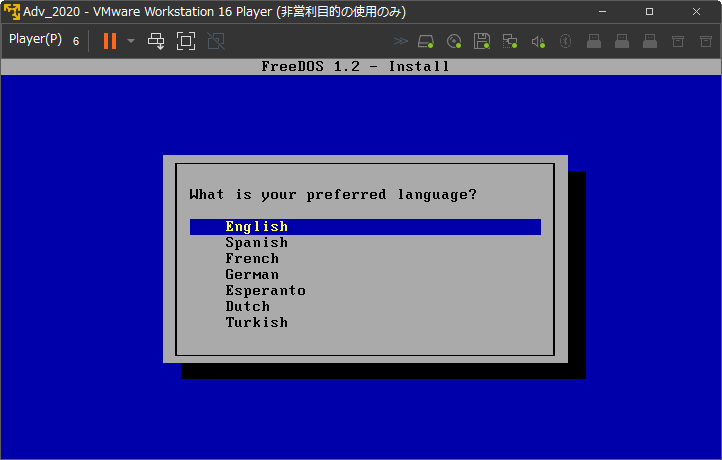722x460 pixels.
Task: Close the VMware Player window
Action: click(696, 12)
